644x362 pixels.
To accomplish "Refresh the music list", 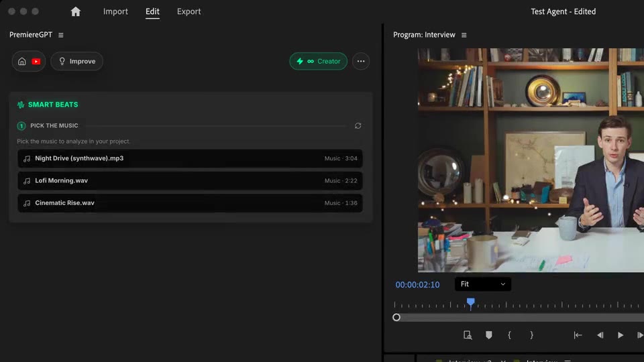I will (358, 125).
